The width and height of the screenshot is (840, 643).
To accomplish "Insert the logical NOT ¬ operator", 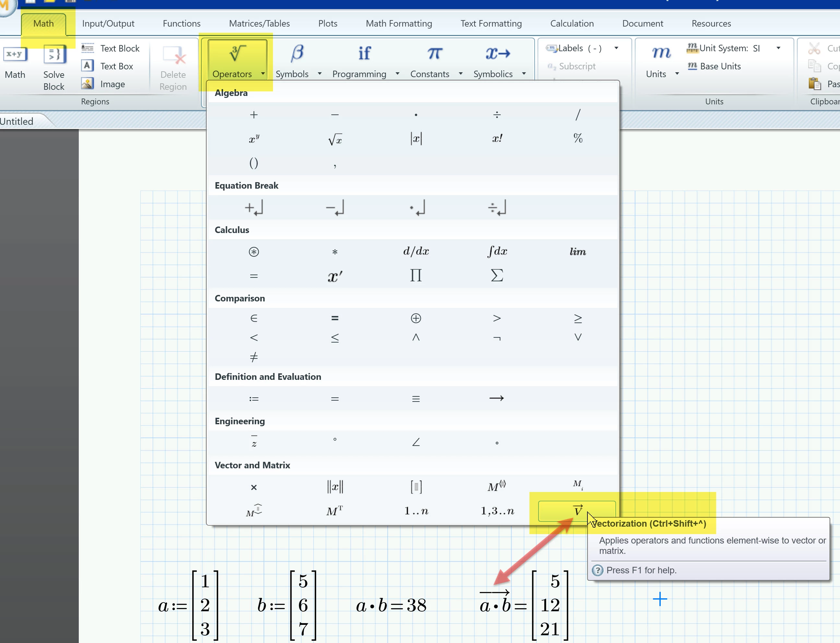I will (497, 338).
